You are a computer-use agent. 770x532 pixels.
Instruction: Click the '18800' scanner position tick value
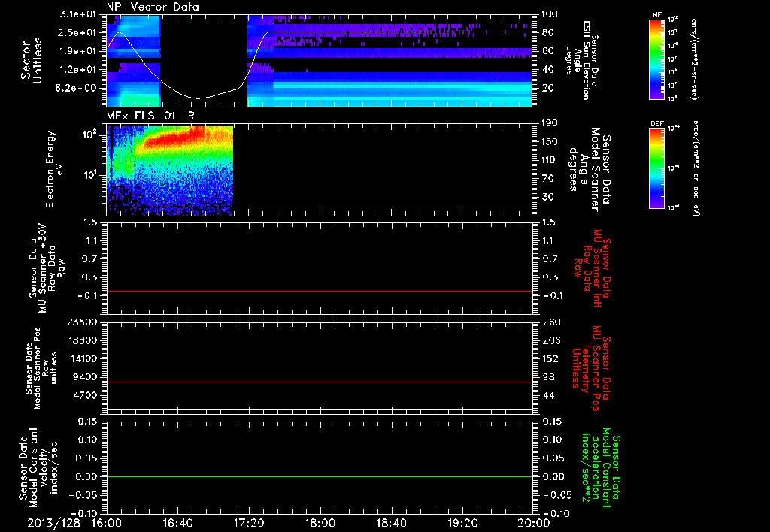82,340
